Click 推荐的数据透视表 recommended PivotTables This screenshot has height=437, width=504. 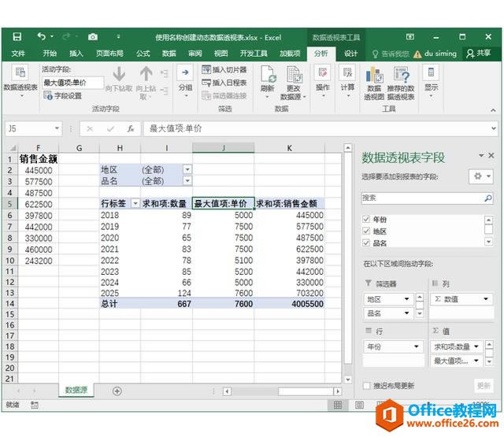pyautogui.click(x=401, y=83)
